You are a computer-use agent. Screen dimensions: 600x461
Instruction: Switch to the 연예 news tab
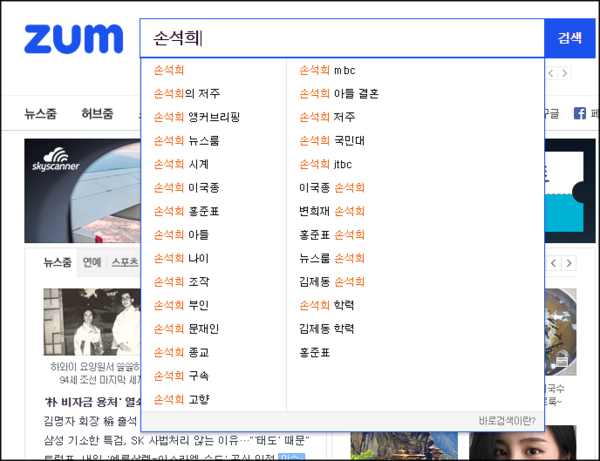(92, 263)
